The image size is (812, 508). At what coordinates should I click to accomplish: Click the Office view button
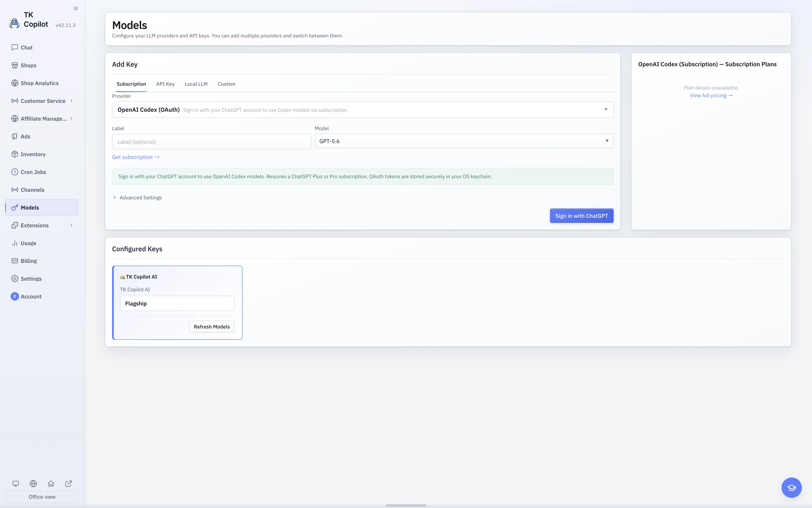[42, 497]
